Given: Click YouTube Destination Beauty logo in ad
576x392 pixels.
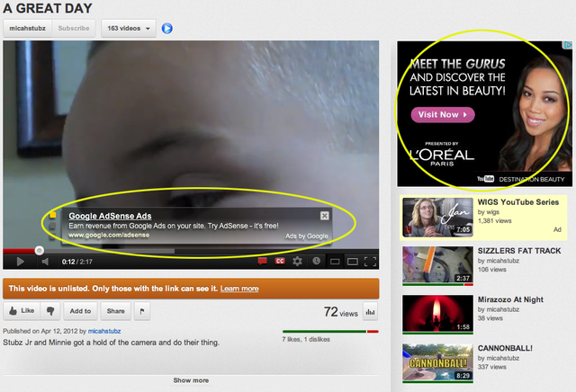Looking at the screenshot, I should coord(520,179).
